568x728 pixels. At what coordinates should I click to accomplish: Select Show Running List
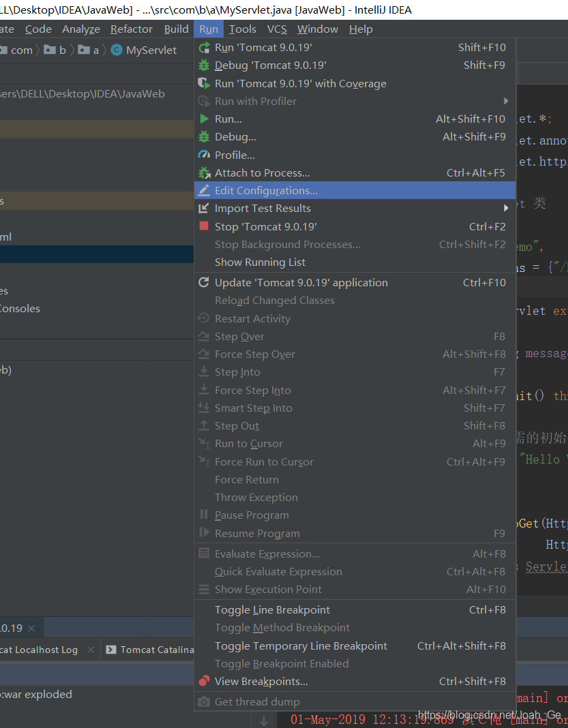[x=355, y=262]
